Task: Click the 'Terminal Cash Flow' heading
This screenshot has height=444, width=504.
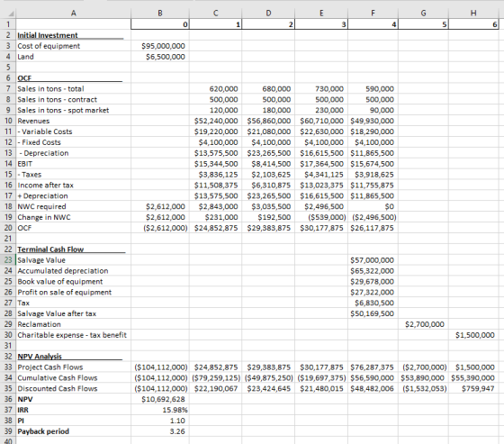Action: 50,249
